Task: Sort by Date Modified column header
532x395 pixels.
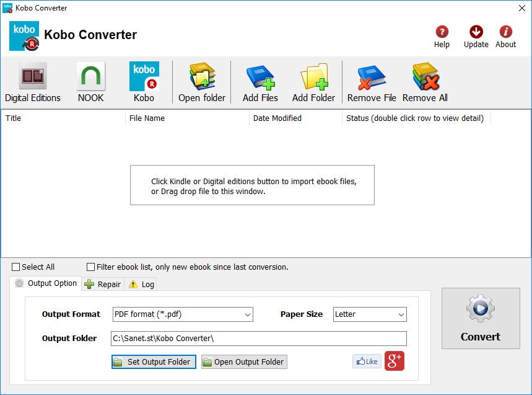Action: pos(295,118)
